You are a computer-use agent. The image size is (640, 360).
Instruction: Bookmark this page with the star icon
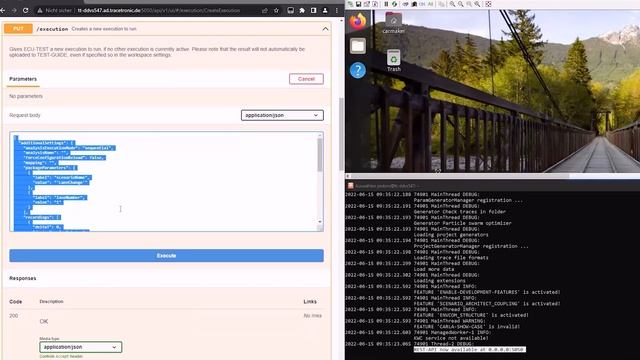click(276, 10)
